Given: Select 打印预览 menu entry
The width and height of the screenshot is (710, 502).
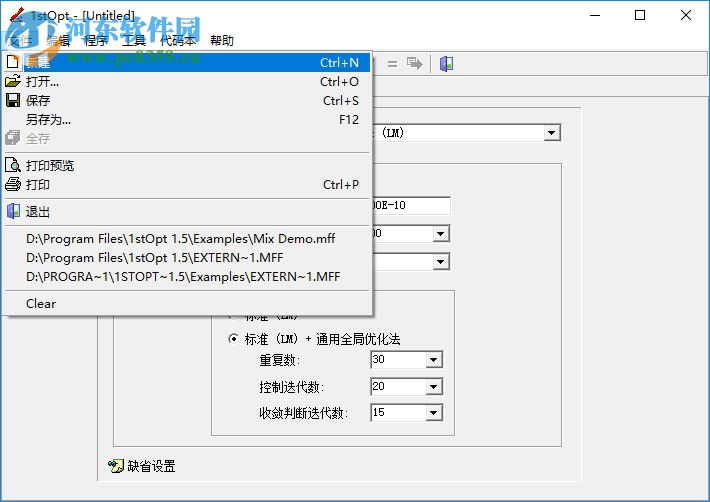Looking at the screenshot, I should pos(187,165).
